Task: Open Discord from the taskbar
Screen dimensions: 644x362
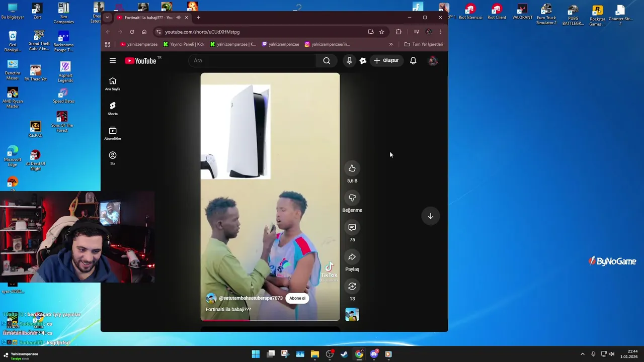Action: (374, 354)
